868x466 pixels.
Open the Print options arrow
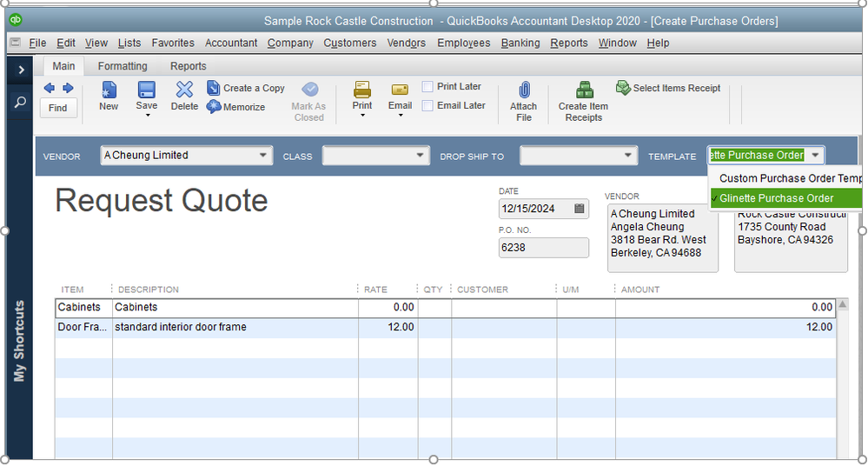(362, 116)
